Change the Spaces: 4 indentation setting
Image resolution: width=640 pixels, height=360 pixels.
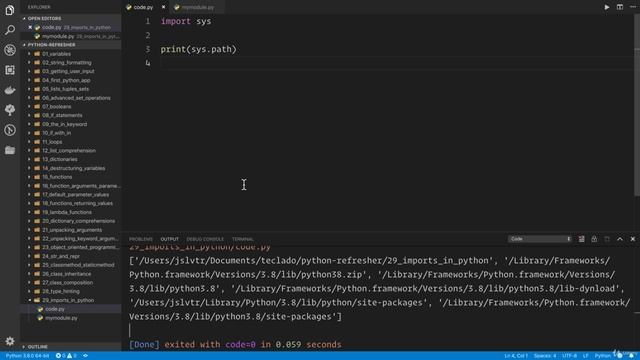pos(545,356)
